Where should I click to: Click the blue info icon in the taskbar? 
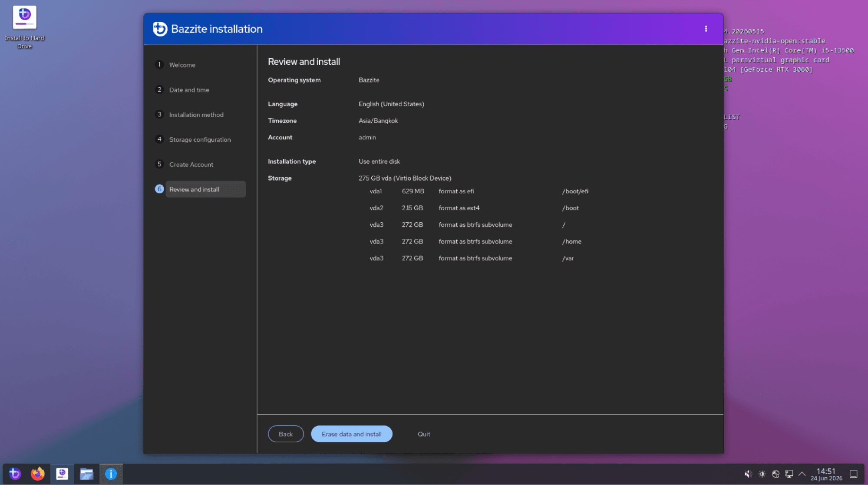[x=111, y=474]
